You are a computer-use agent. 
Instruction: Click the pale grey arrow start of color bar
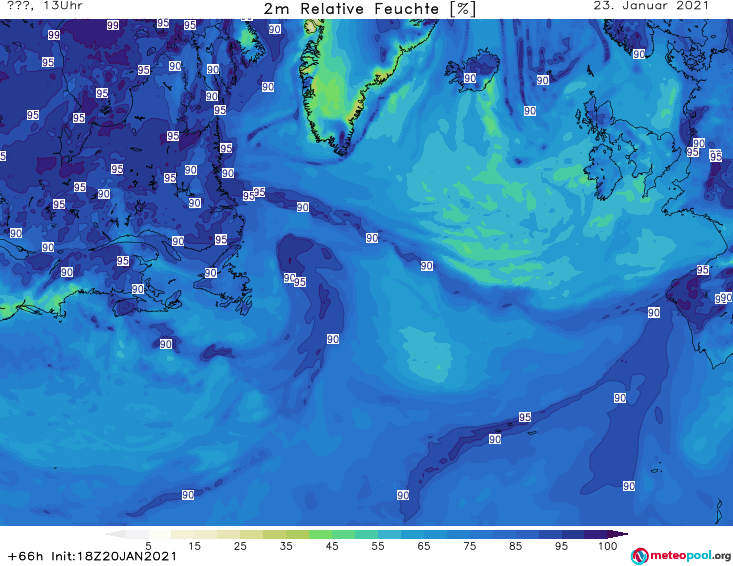point(115,534)
